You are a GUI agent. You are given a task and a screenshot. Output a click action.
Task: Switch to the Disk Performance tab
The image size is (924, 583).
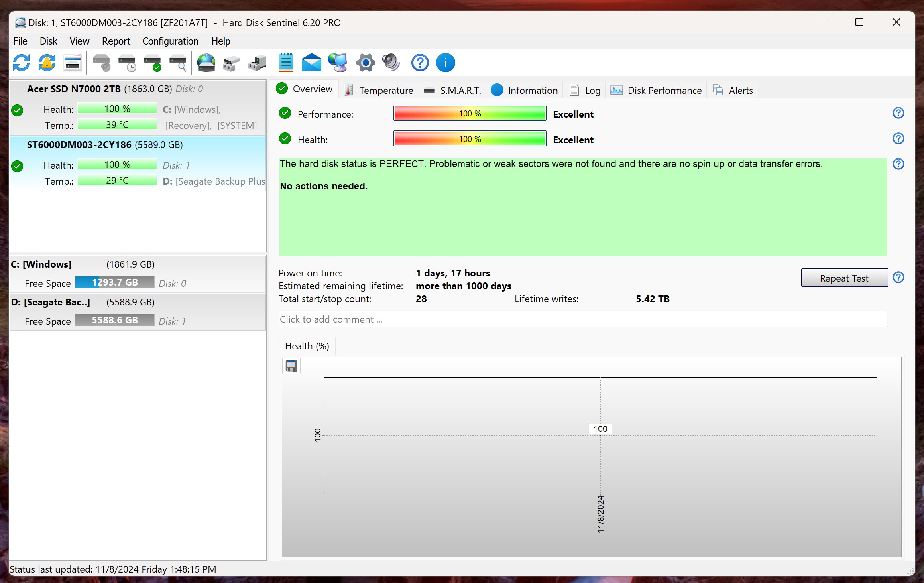(x=656, y=90)
